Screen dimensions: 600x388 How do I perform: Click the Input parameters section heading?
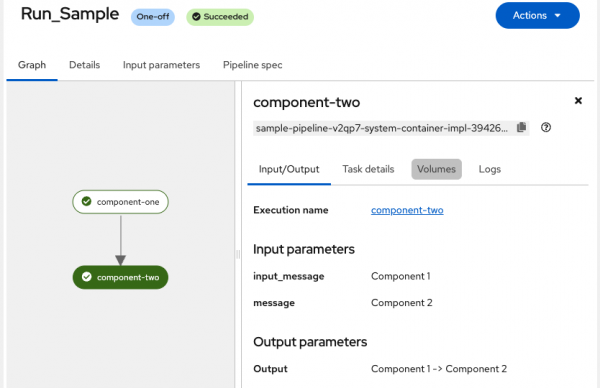[x=304, y=249]
